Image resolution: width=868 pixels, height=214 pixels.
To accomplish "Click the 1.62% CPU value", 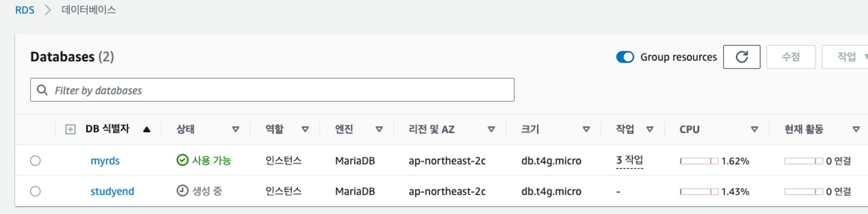I will click(735, 161).
